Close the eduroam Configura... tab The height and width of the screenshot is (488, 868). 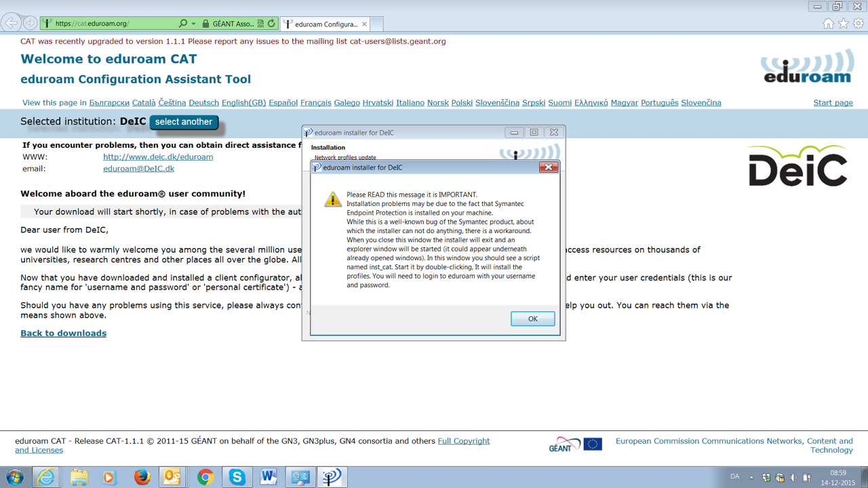click(364, 24)
